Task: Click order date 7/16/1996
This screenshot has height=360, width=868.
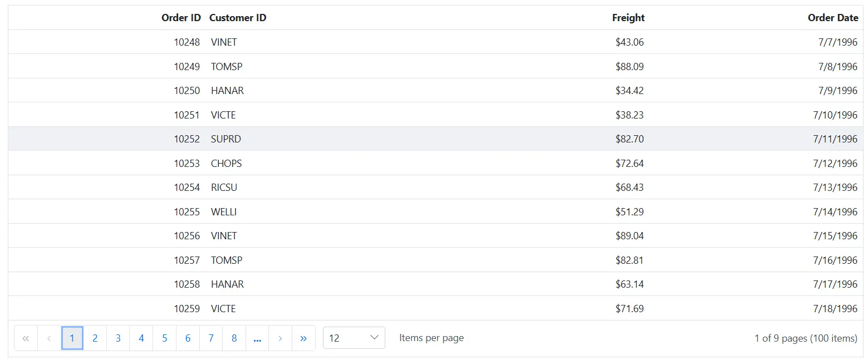Action: 835,260
